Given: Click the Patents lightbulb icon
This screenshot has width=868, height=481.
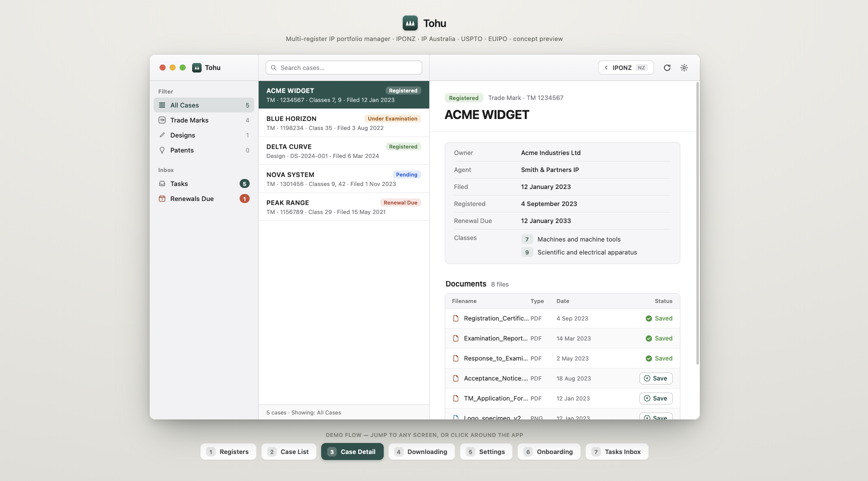Looking at the screenshot, I should click(x=162, y=150).
